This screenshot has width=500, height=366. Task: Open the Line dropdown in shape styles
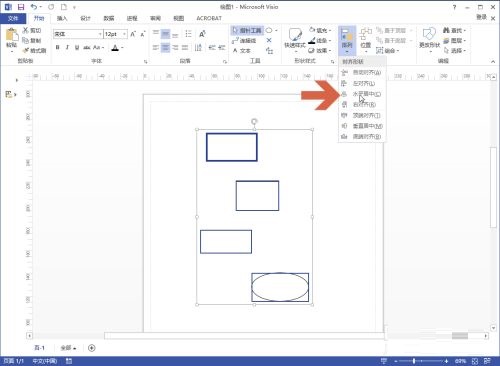tap(320, 40)
